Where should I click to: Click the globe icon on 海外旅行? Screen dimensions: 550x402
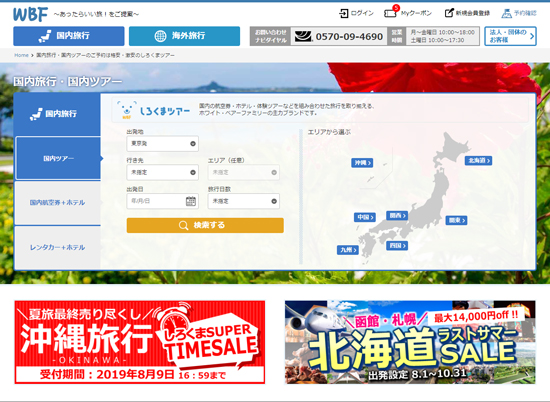160,36
